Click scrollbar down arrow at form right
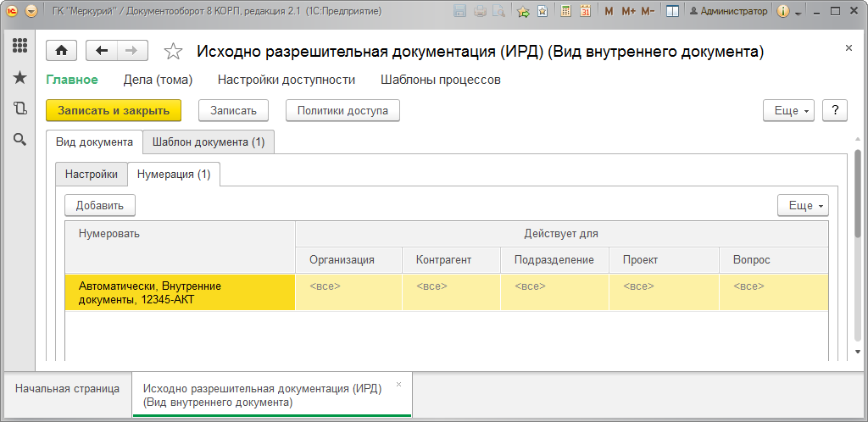This screenshot has width=868, height=422. click(x=858, y=352)
